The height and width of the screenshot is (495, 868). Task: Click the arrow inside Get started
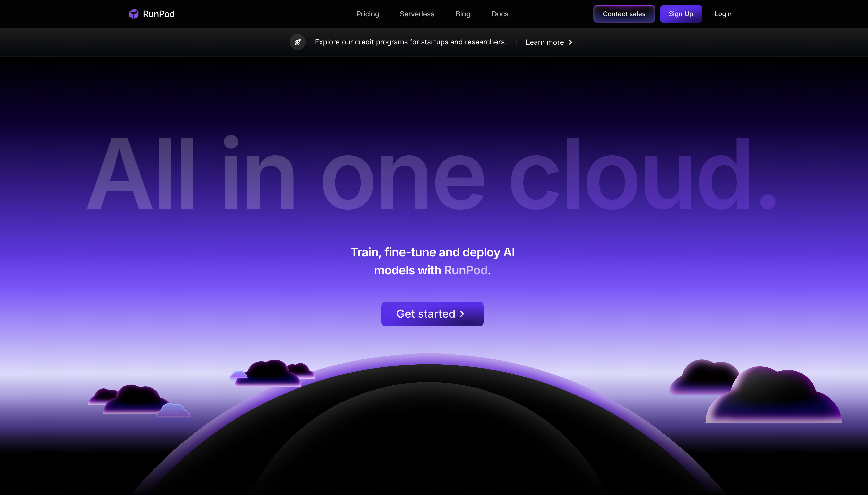(x=462, y=314)
